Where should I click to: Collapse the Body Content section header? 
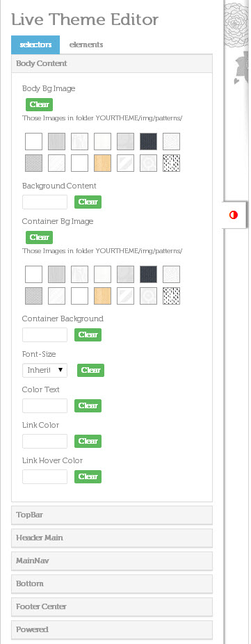tap(112, 64)
